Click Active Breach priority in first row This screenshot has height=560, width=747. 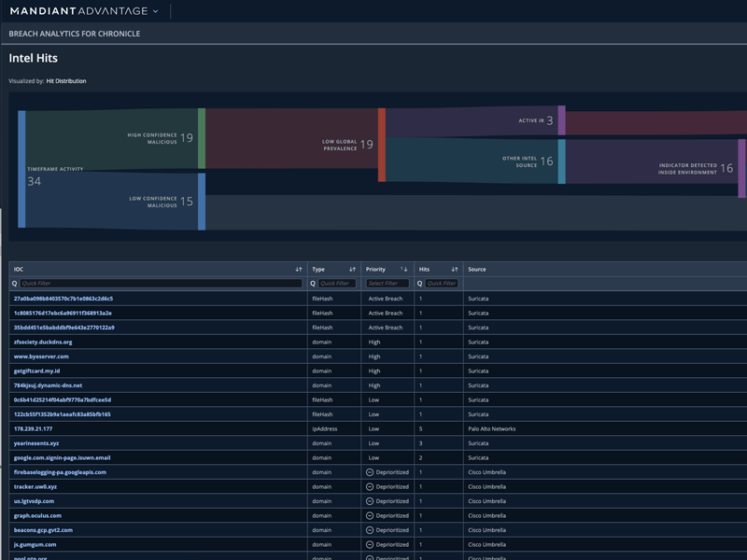click(386, 299)
